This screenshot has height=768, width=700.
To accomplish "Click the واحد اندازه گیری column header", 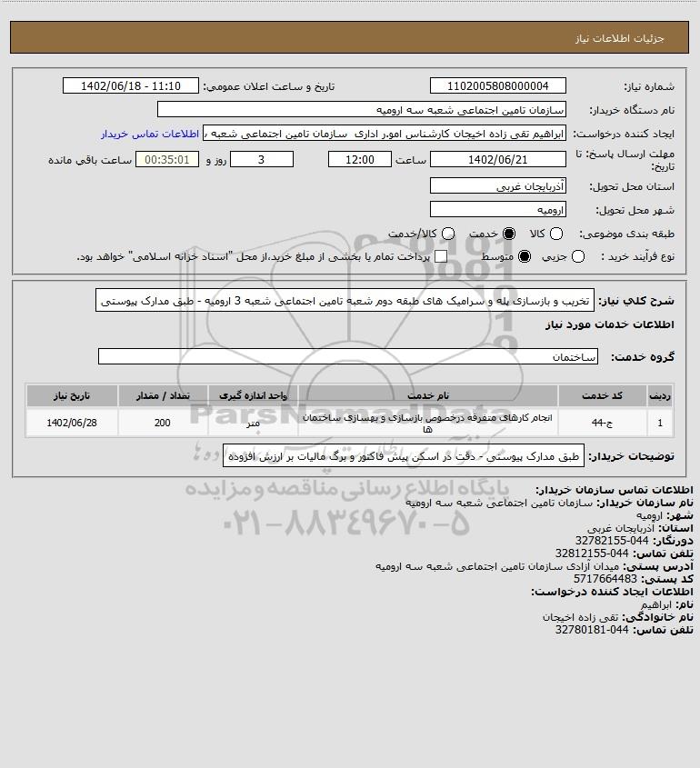I will tap(253, 395).
